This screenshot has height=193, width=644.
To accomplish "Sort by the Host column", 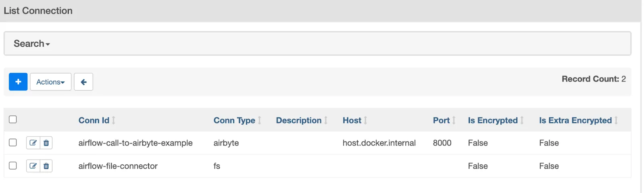I will 352,120.
